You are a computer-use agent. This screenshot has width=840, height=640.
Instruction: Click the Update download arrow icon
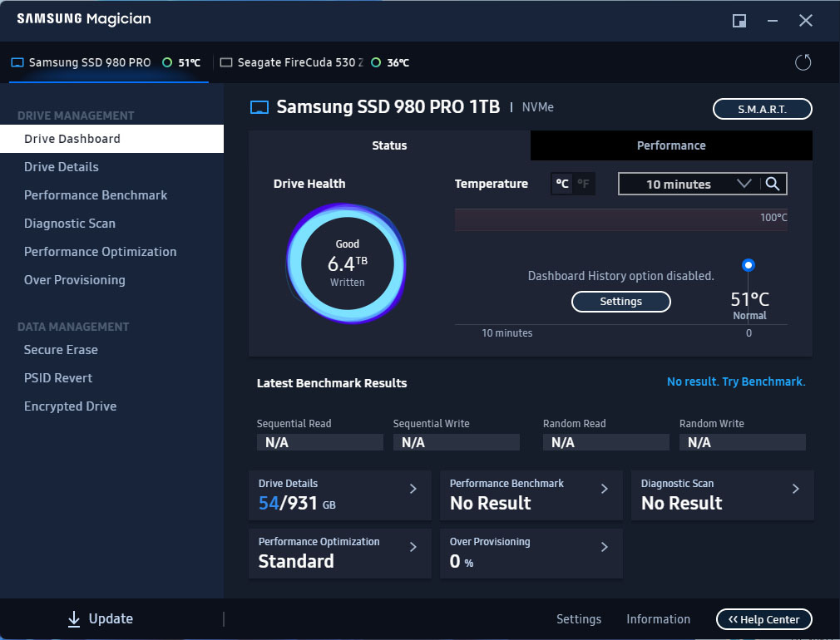(x=74, y=619)
